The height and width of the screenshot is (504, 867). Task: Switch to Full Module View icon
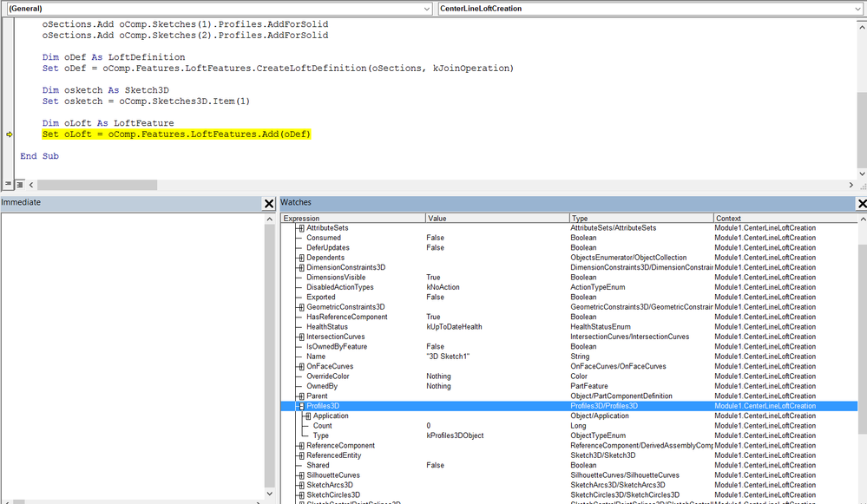19,184
